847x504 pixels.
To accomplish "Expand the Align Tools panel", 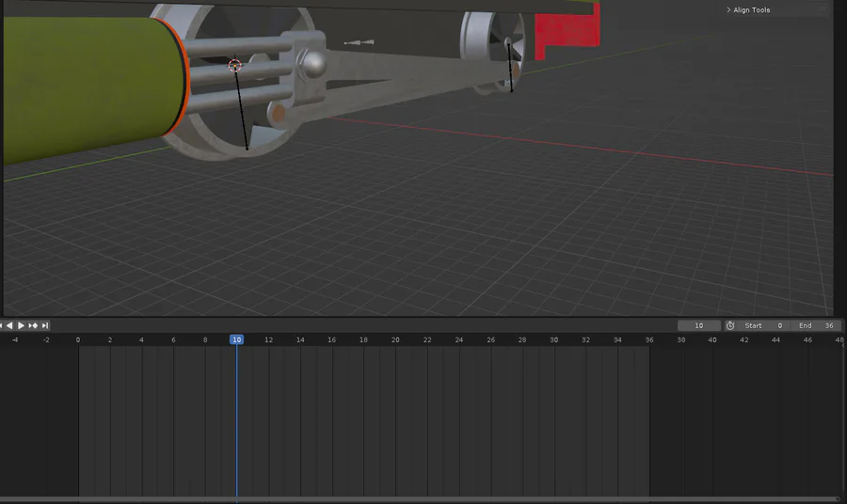I will 748,9.
